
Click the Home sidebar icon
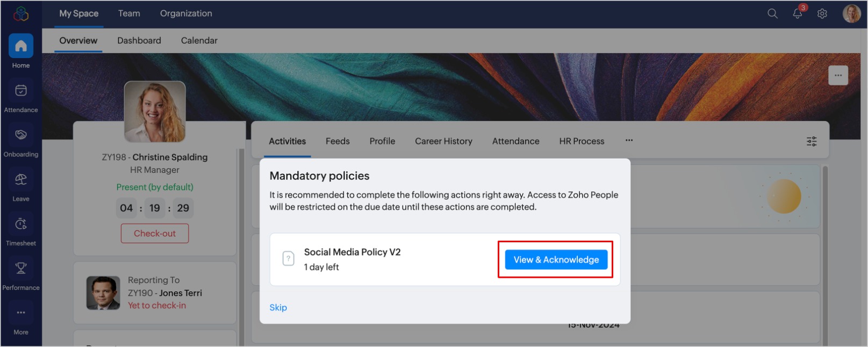point(21,46)
